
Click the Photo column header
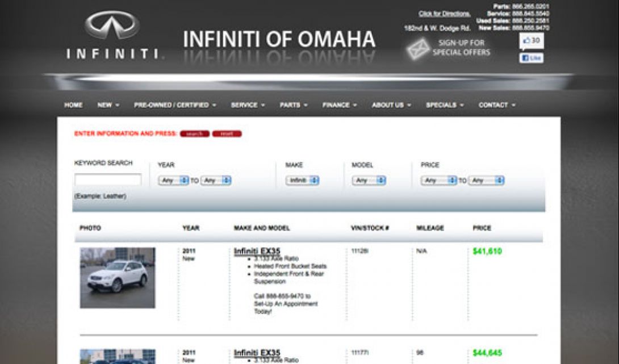tap(90, 228)
